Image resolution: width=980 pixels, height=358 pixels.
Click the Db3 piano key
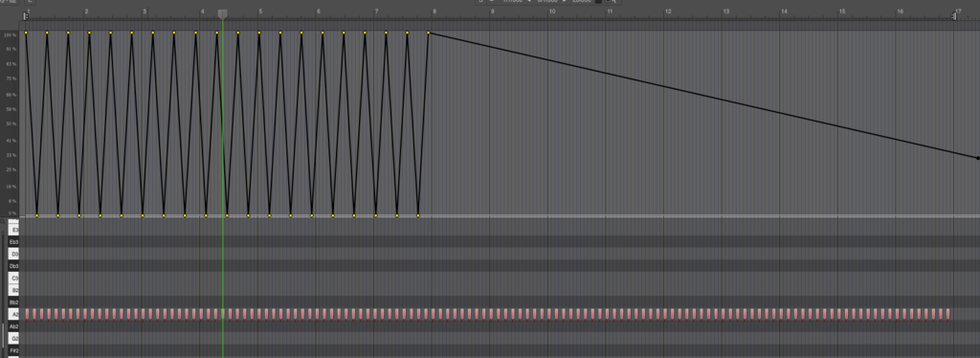click(x=13, y=266)
